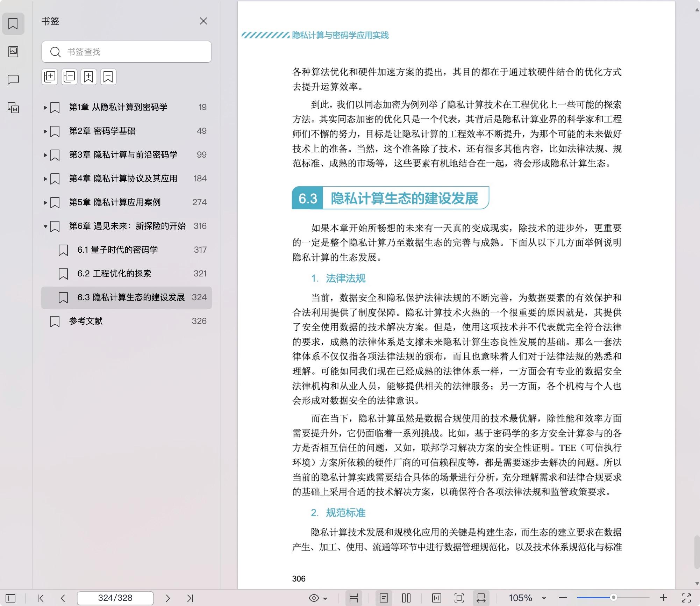Viewport: 700px width, 606px height.
Task: Go to the next page
Action: [x=168, y=598]
